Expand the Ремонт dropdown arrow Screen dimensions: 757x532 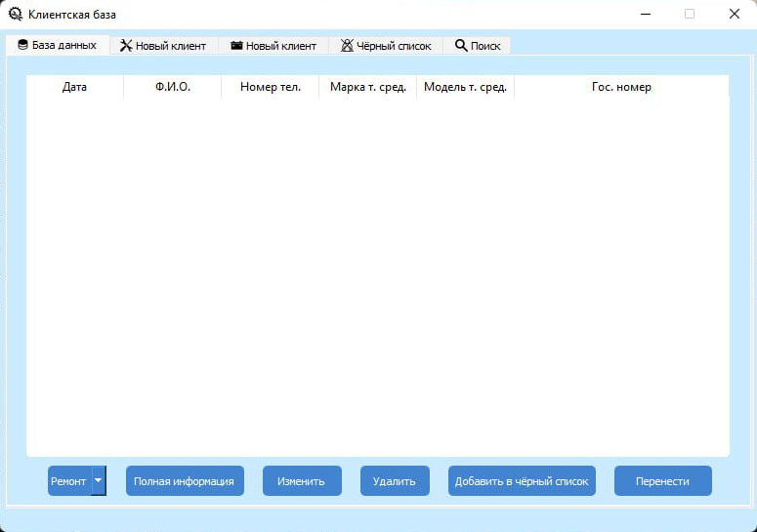pos(99,480)
